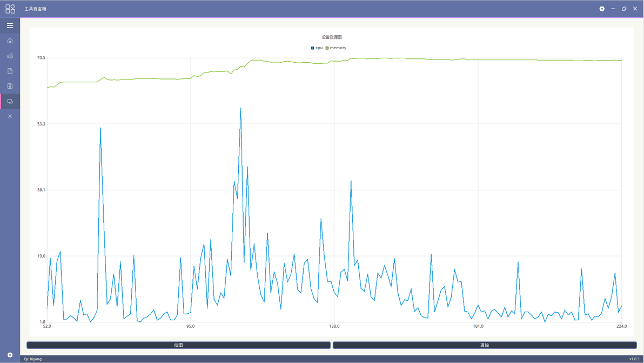Open settings gear in title bar

[602, 9]
